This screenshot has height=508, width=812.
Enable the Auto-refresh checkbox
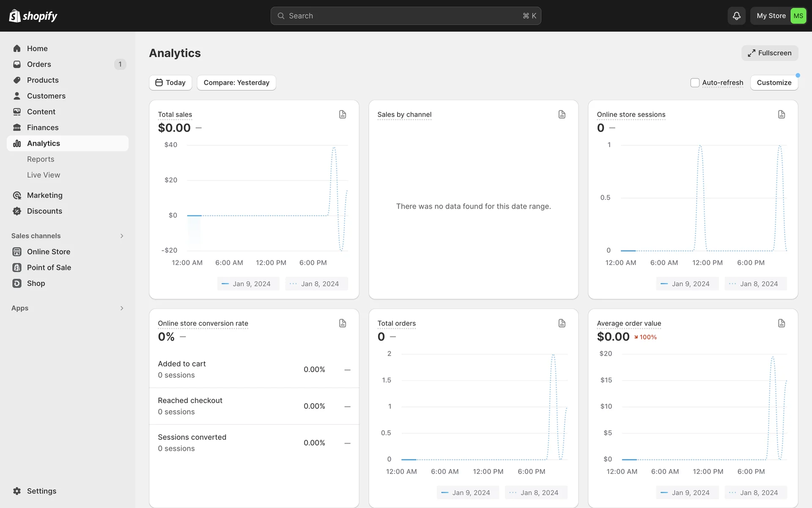(x=694, y=83)
